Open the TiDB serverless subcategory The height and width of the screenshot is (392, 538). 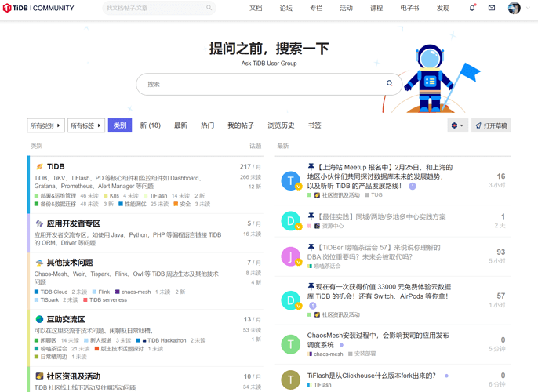coord(108,300)
